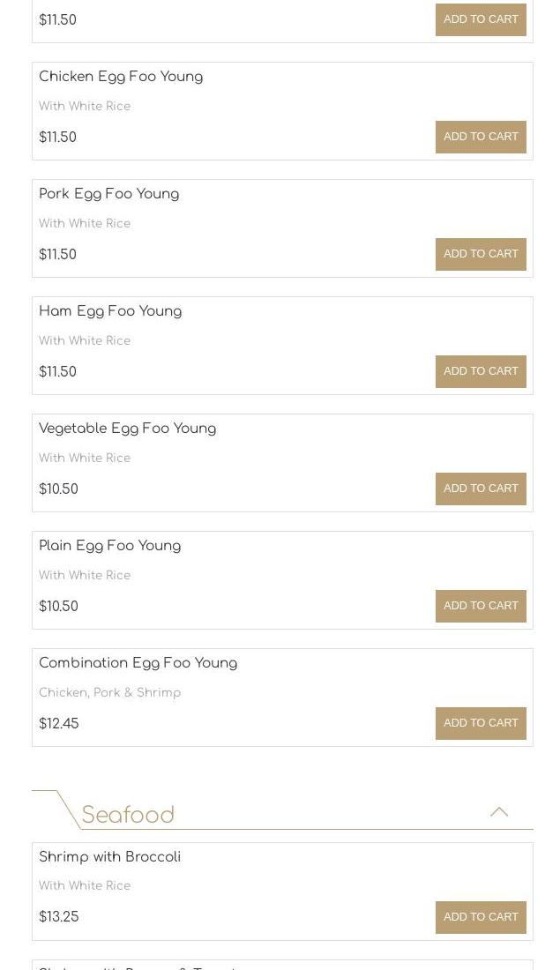Click the Combination Egg Foo Young title
This screenshot has height=970, width=560.
coord(138,663)
